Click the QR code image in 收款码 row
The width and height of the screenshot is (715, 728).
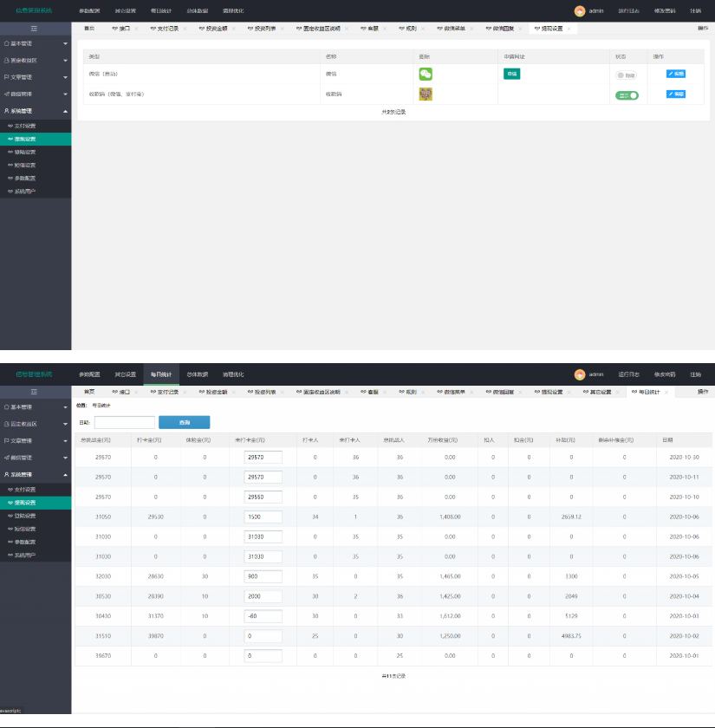click(x=426, y=94)
